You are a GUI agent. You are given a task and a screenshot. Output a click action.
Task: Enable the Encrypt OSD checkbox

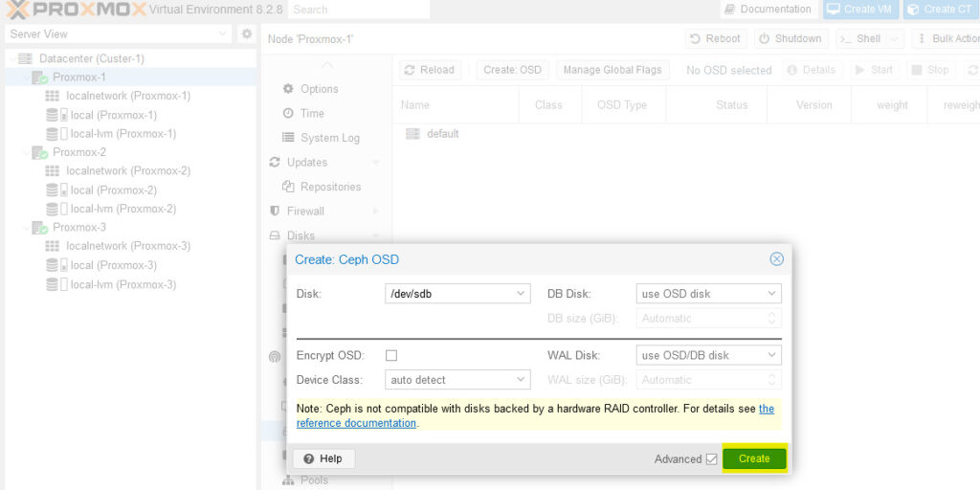click(391, 356)
